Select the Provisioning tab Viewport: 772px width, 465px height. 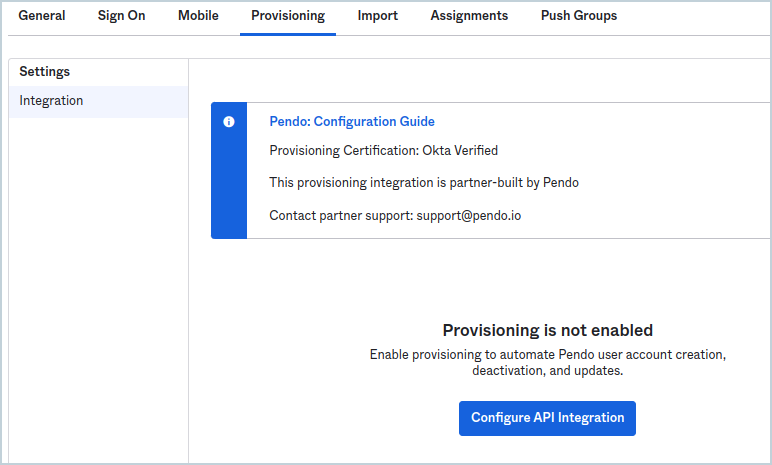pos(288,16)
